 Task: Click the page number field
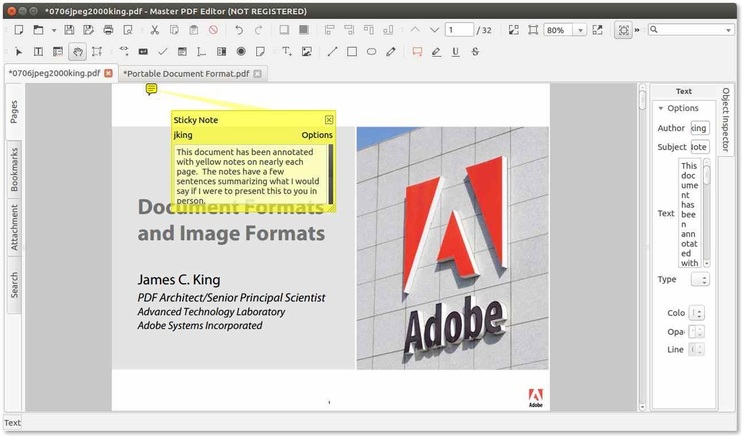point(459,30)
